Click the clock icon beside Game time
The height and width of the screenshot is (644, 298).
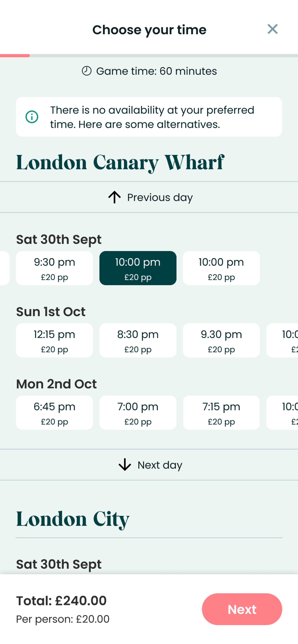(x=87, y=71)
